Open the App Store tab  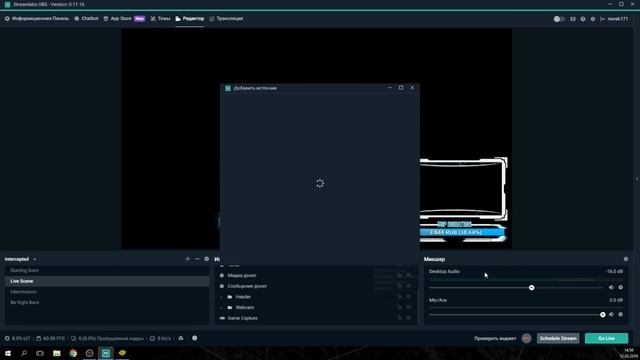[124, 19]
